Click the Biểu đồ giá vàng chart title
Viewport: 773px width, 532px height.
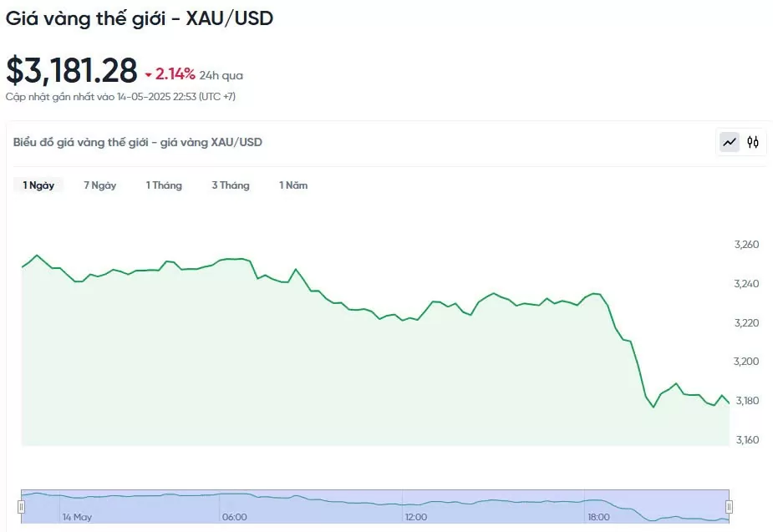click(x=138, y=142)
